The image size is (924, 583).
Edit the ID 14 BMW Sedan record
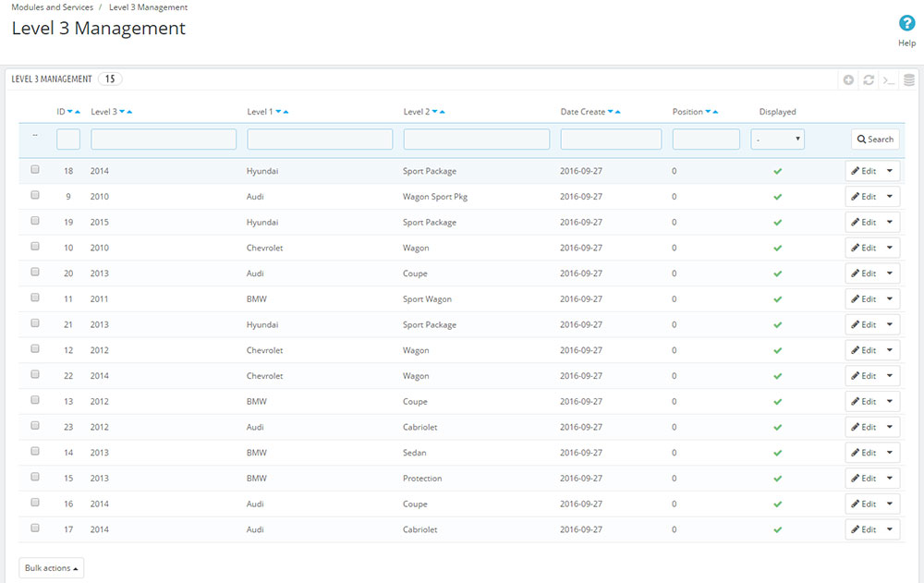[x=863, y=453]
